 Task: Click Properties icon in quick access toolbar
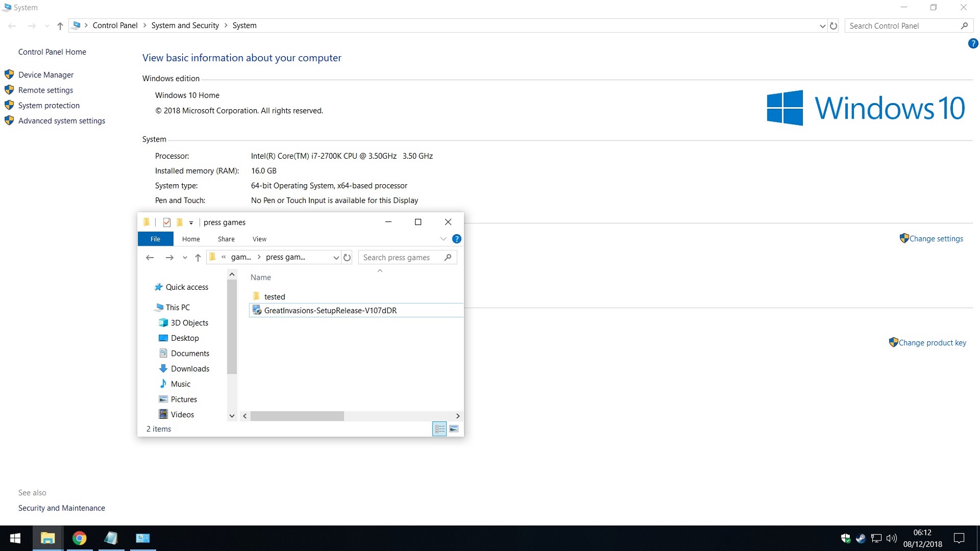pos(167,222)
